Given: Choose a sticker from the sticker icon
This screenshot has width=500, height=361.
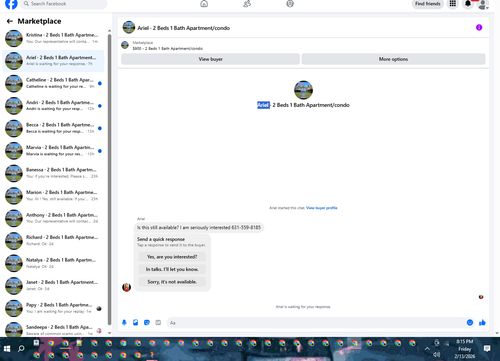Looking at the screenshot, I should (x=147, y=322).
